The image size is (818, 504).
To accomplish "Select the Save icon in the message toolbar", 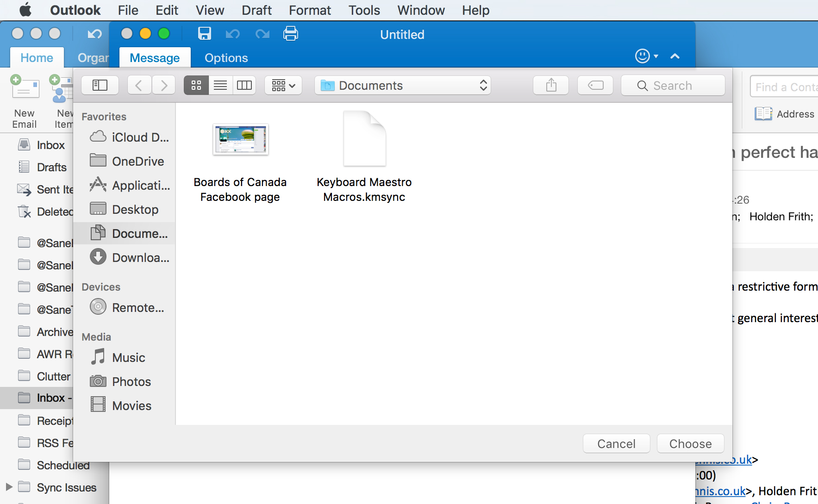I will click(204, 34).
